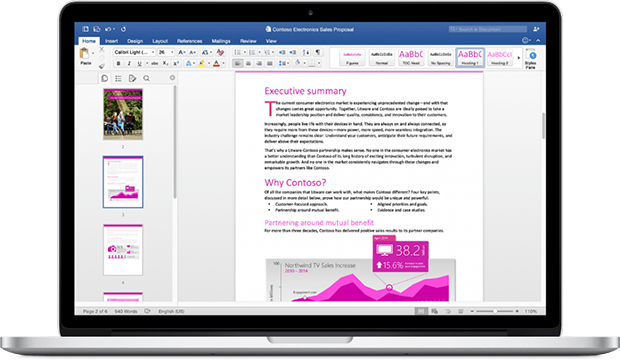The height and width of the screenshot is (361, 620).
Task: Apply the No Spacing style
Action: pos(440,57)
